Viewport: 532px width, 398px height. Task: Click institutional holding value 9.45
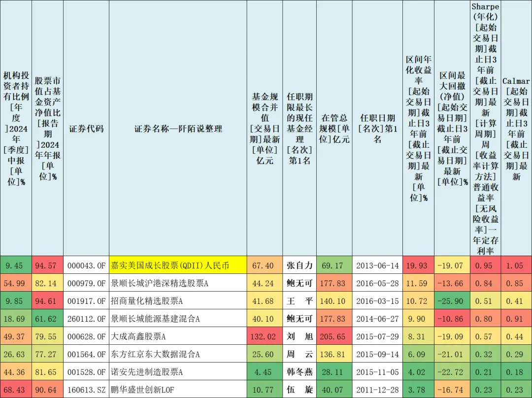[14, 265]
